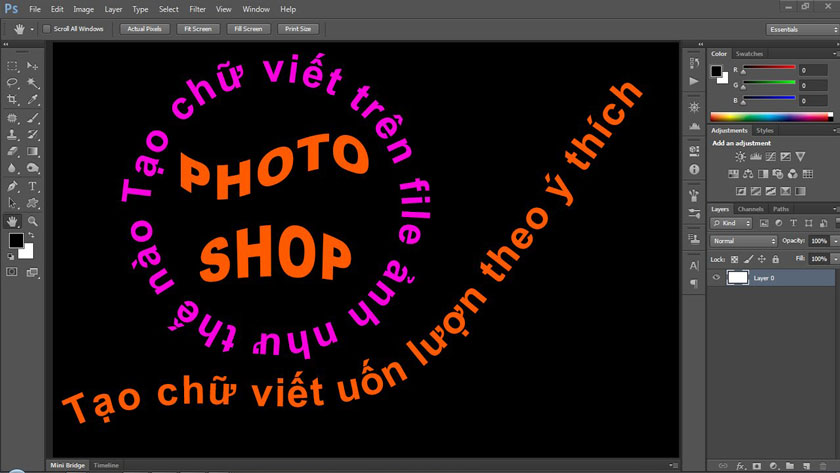
Task: Select the Horizontal Type tool
Action: [x=32, y=186]
